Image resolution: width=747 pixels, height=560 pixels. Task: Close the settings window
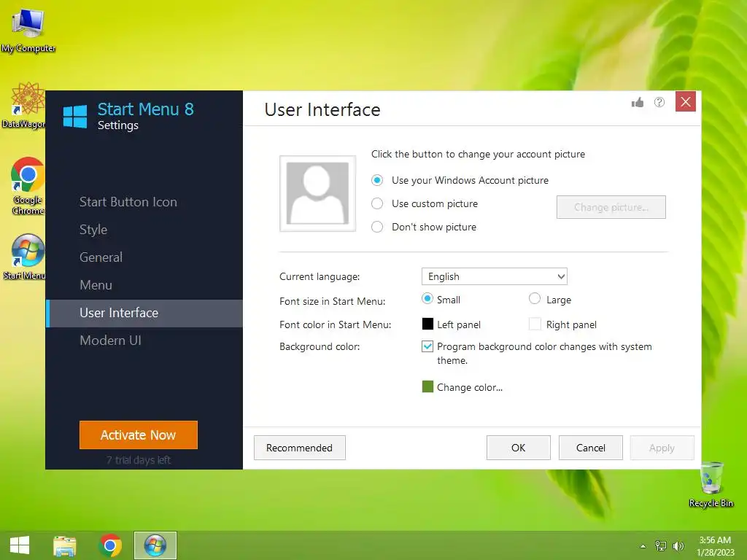[686, 101]
